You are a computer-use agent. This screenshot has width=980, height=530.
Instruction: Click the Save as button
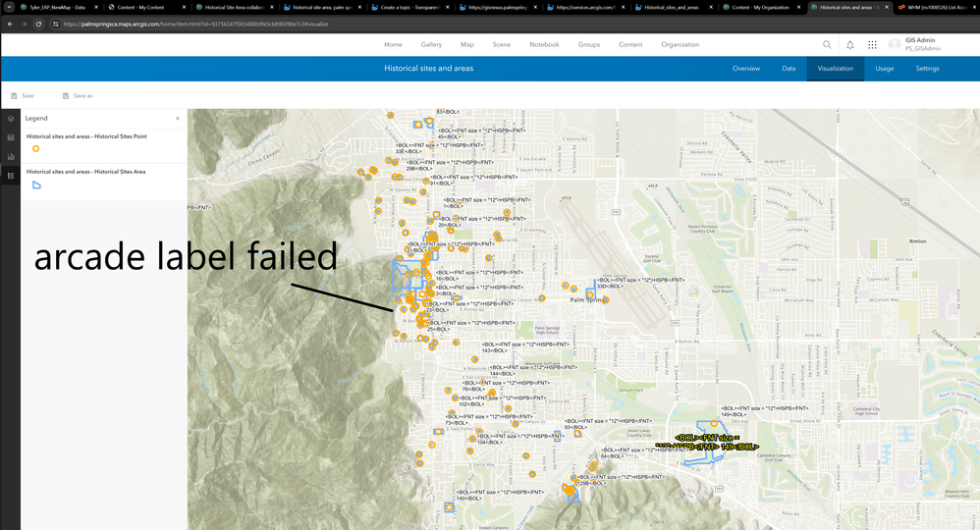tap(78, 95)
